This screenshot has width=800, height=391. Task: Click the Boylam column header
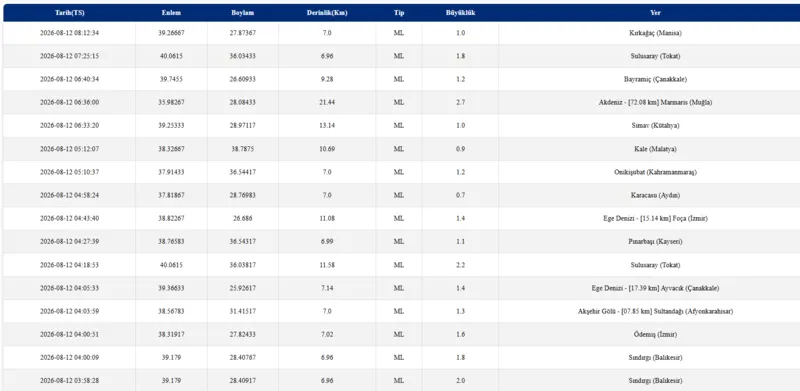tap(243, 13)
